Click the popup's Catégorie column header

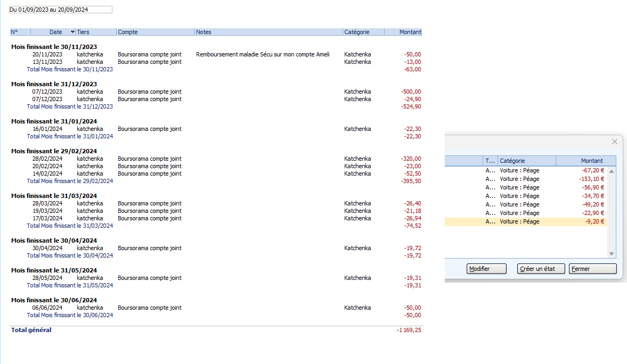[x=526, y=161]
